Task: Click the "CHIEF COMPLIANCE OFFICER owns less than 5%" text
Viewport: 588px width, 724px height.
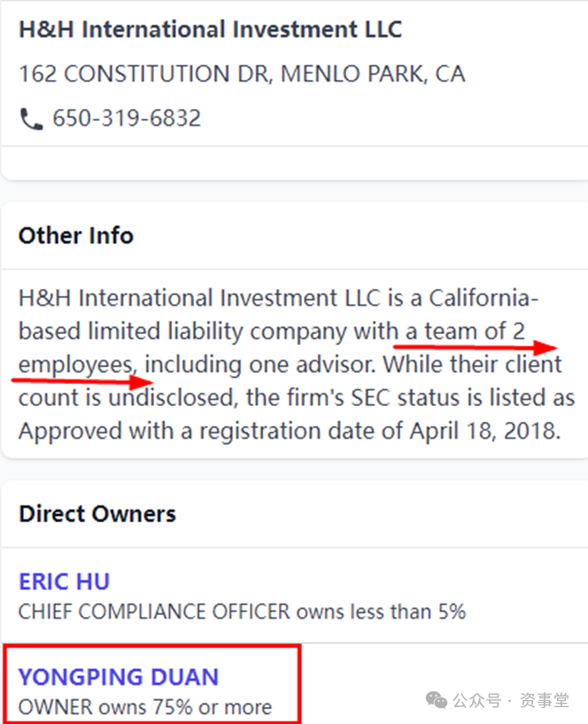Action: click(x=242, y=611)
